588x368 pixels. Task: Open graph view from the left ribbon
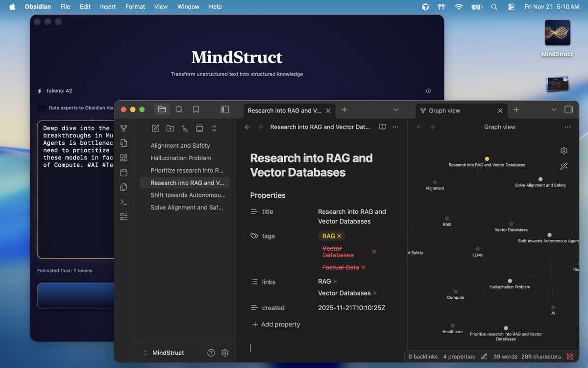(123, 128)
